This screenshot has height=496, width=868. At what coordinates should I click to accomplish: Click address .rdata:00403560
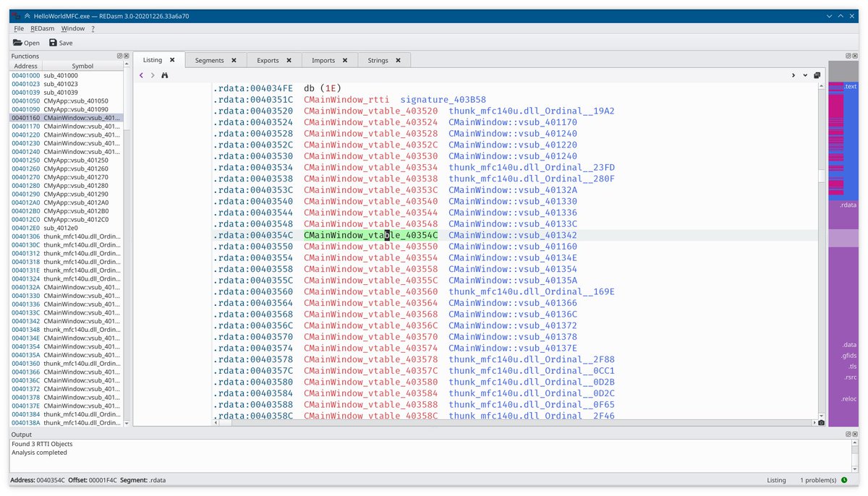click(x=253, y=292)
